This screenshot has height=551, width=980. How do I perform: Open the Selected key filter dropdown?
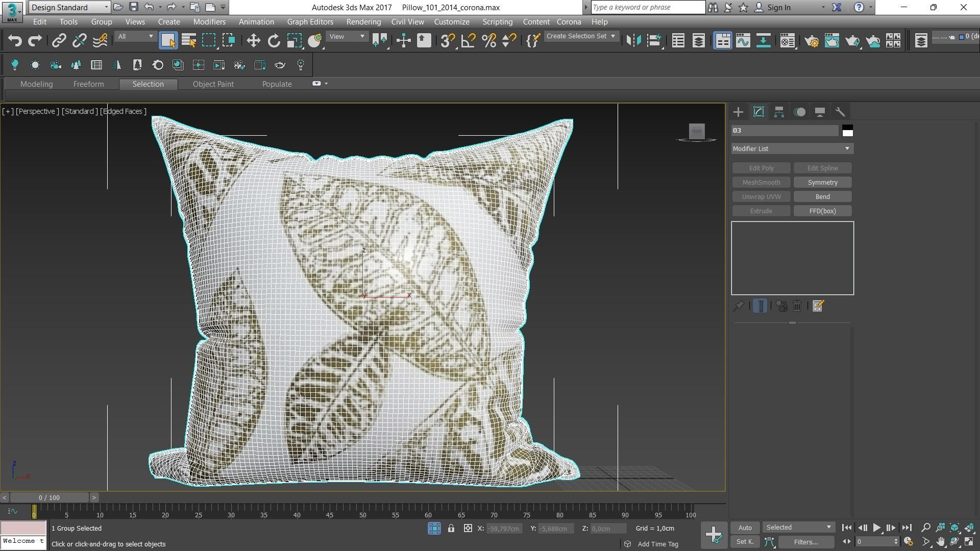pos(799,528)
